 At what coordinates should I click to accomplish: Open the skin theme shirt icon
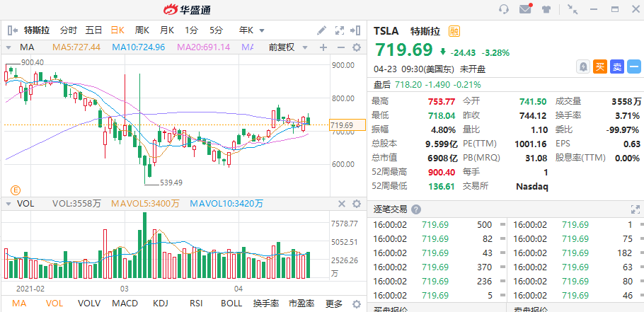(546, 9)
